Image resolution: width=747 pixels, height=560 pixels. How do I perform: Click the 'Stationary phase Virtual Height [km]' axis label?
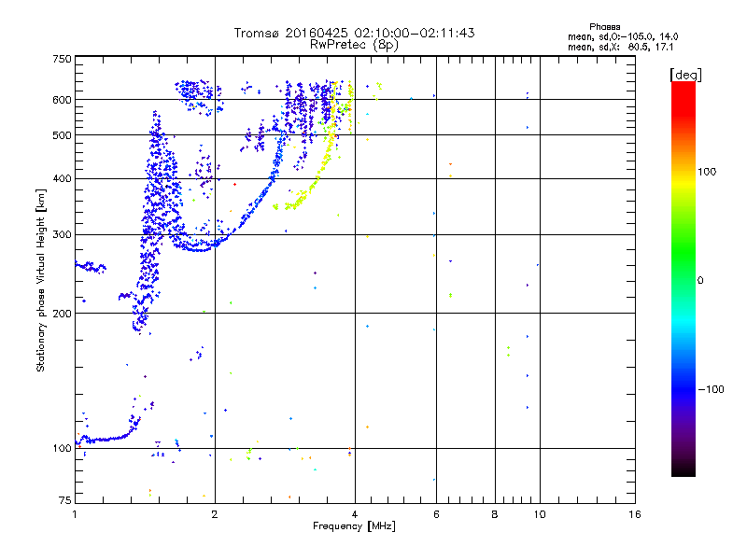click(41, 280)
